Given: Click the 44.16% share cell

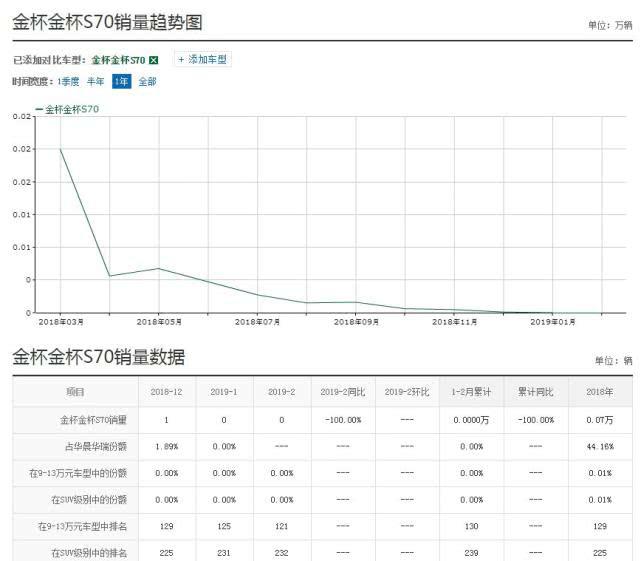Looking at the screenshot, I should pyautogui.click(x=600, y=447).
